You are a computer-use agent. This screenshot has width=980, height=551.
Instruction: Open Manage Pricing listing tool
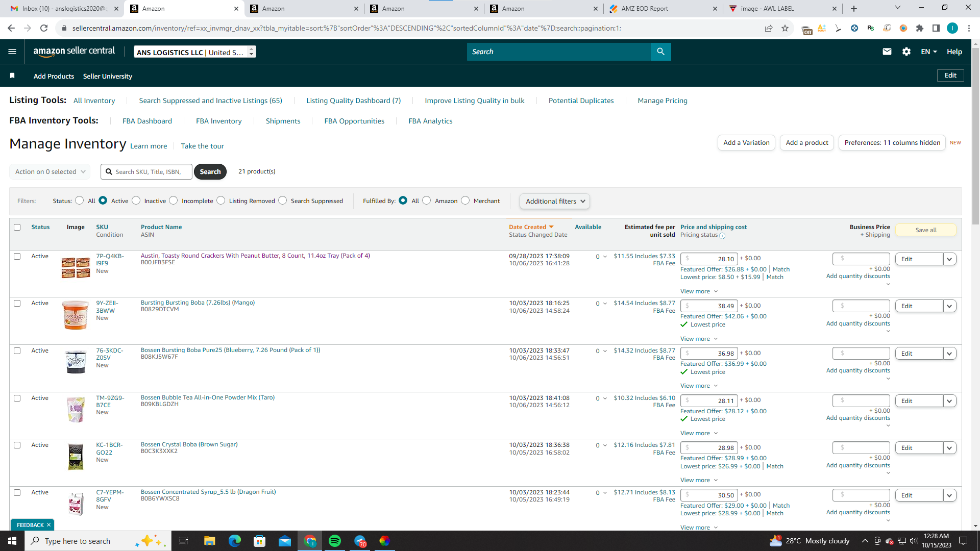(663, 101)
